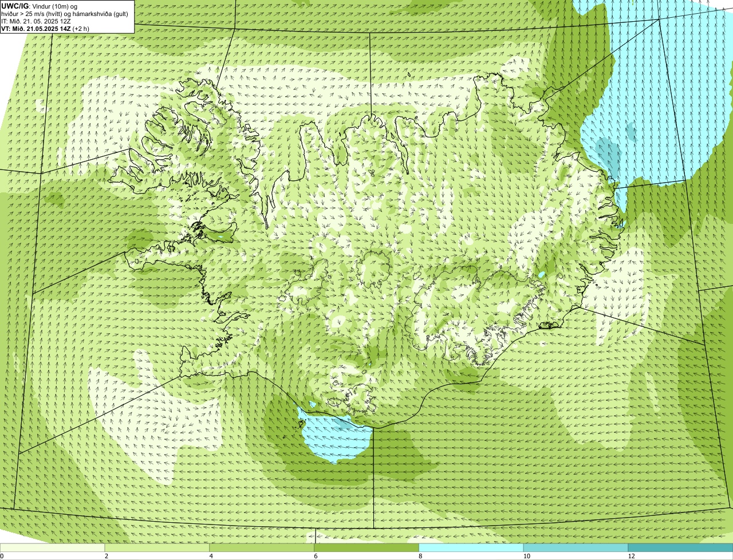
Task: Click the legend value "2"
Action: pyautogui.click(x=106, y=556)
